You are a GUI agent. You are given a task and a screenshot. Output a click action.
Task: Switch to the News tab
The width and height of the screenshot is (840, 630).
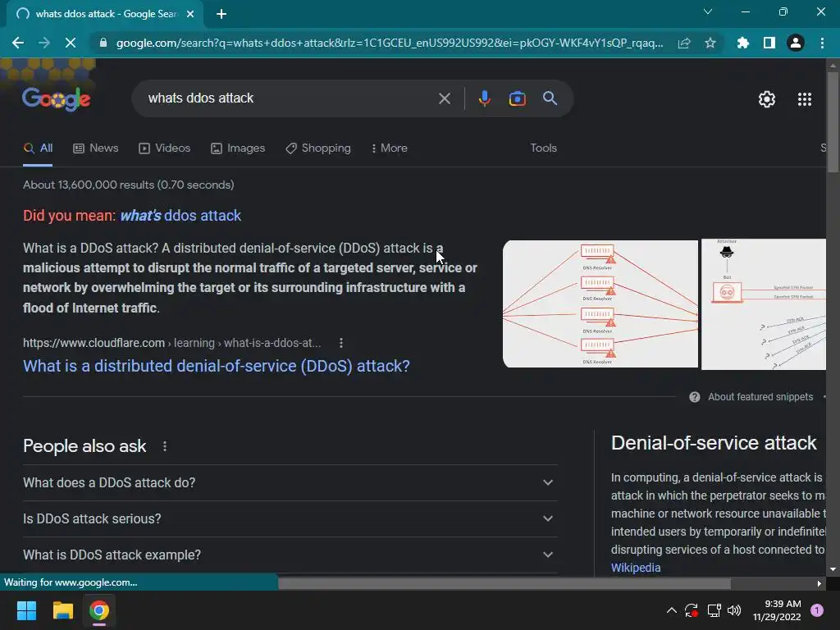pos(96,148)
